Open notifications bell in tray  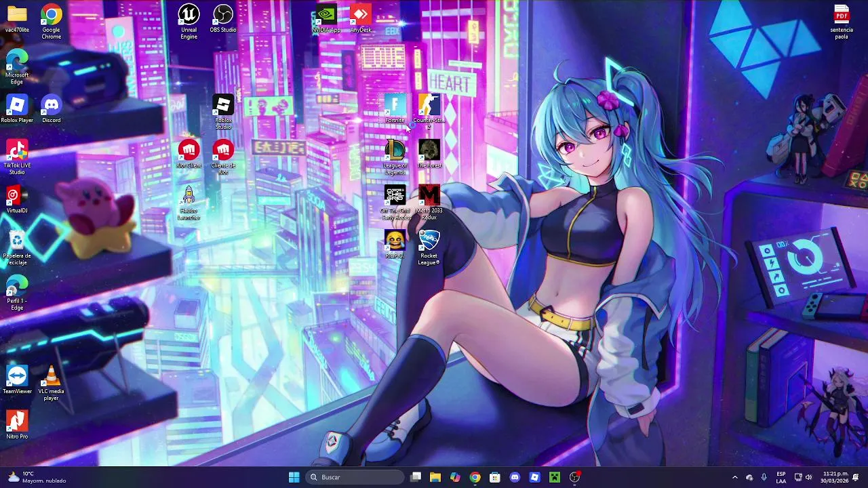856,477
